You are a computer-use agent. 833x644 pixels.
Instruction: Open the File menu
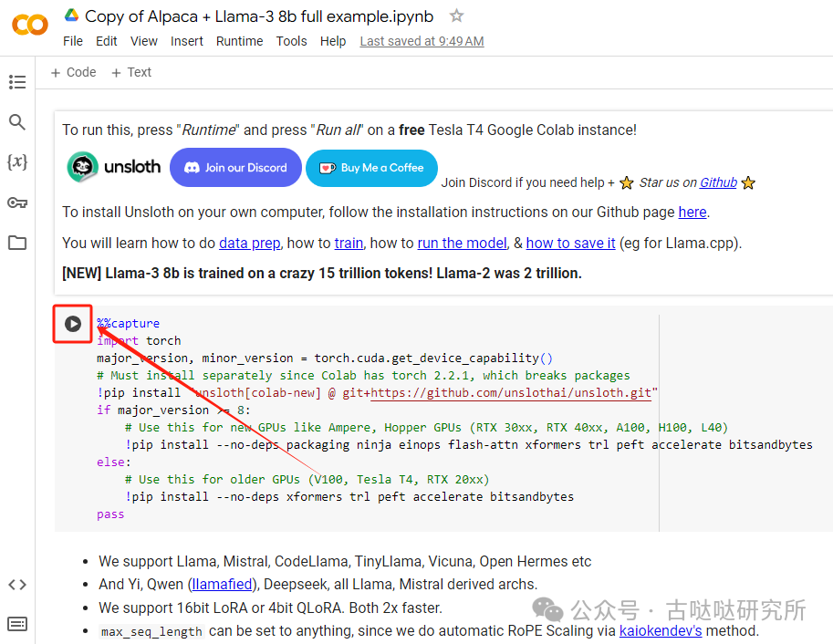[73, 41]
